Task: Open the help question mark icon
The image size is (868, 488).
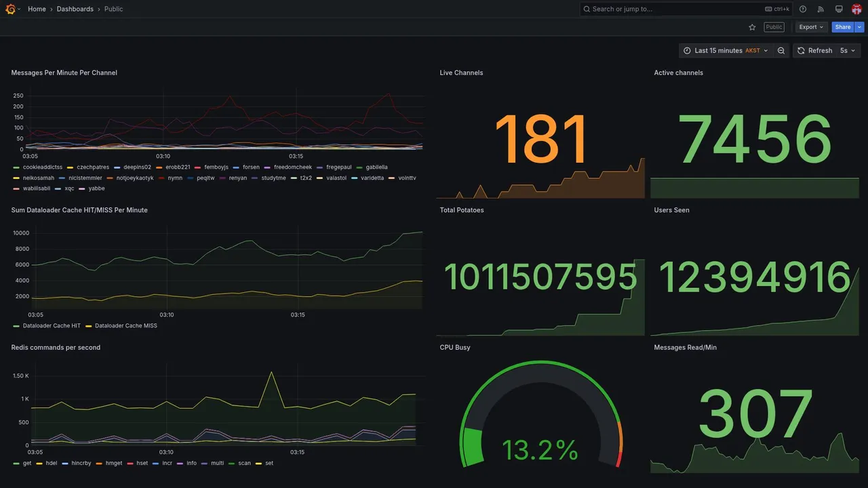Action: tap(803, 9)
